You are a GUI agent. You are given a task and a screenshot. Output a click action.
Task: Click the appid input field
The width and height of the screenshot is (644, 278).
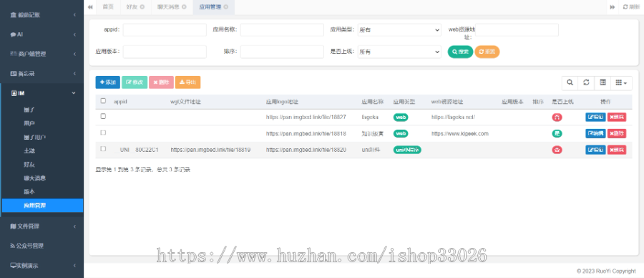[165, 30]
